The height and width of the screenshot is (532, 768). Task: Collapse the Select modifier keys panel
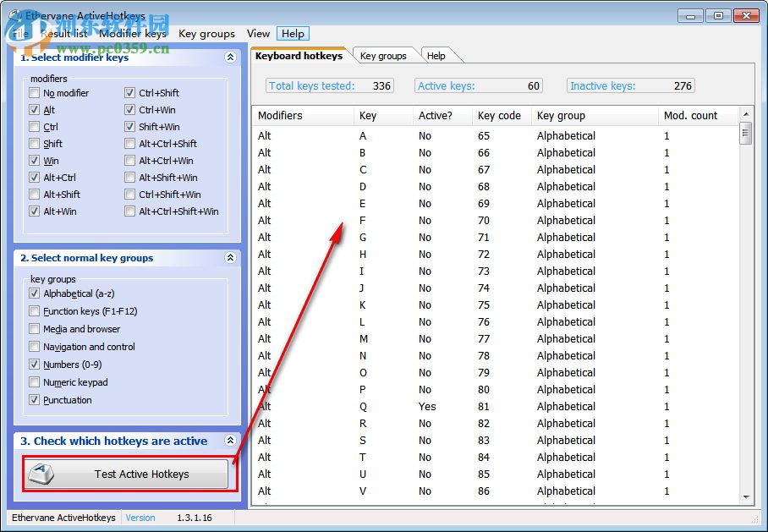(x=230, y=58)
